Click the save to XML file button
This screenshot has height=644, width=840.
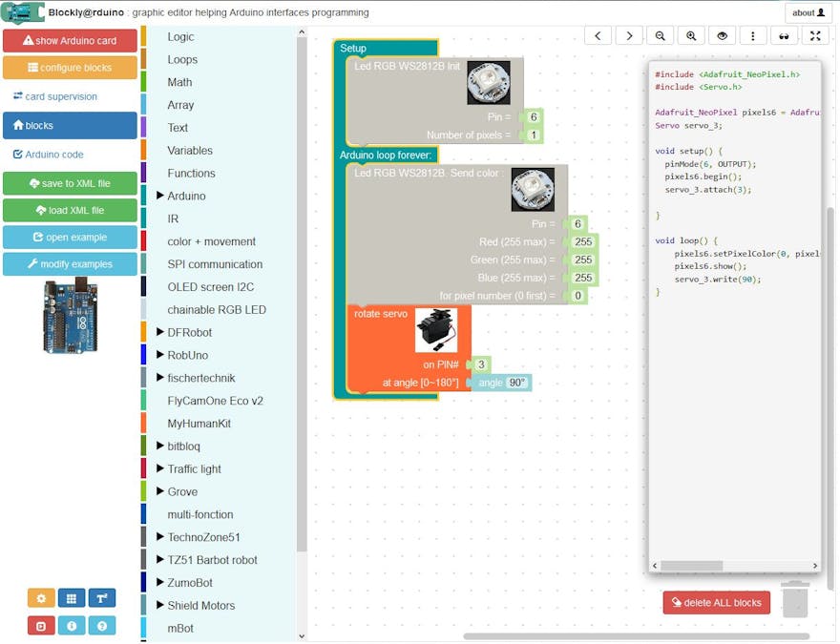coord(70,182)
